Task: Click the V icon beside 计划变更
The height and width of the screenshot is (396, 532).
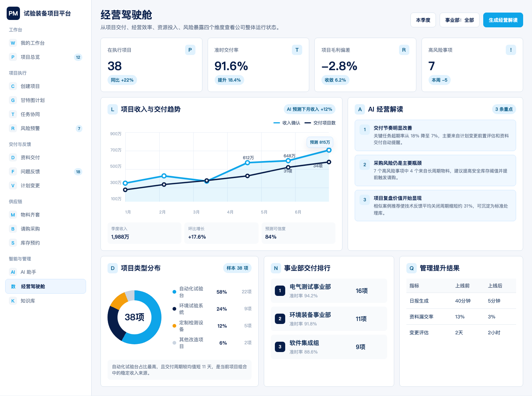Action: point(13,185)
